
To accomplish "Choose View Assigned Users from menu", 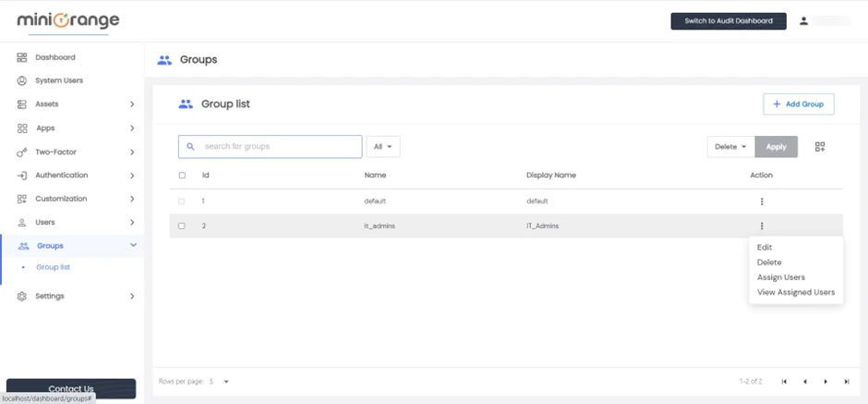I will point(796,292).
